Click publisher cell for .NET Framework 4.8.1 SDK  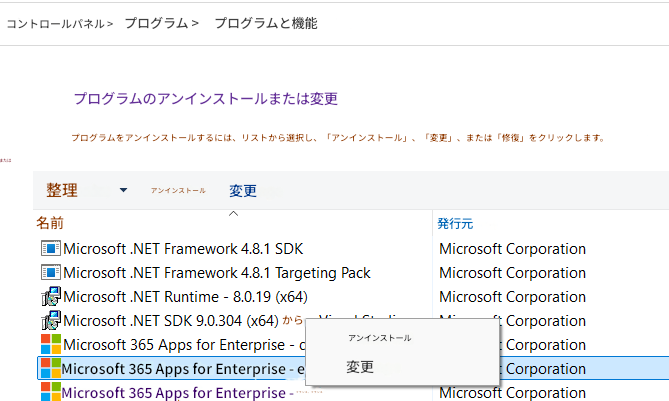tap(512, 249)
